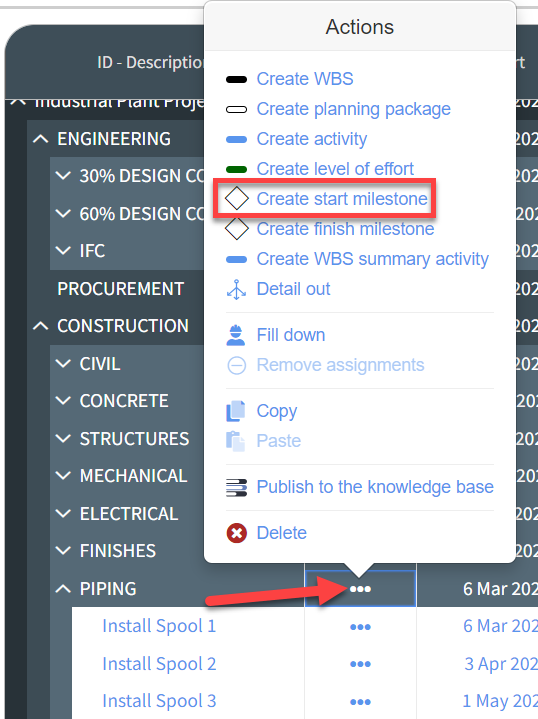Click the black Create WBS bar icon
The width and height of the screenshot is (538, 719).
(236, 79)
